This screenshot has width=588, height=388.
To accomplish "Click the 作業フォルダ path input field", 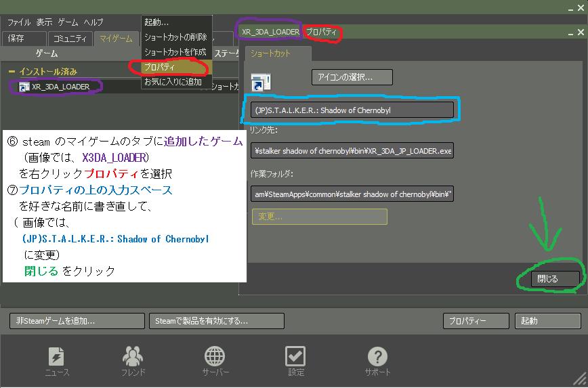I will coord(352,194).
